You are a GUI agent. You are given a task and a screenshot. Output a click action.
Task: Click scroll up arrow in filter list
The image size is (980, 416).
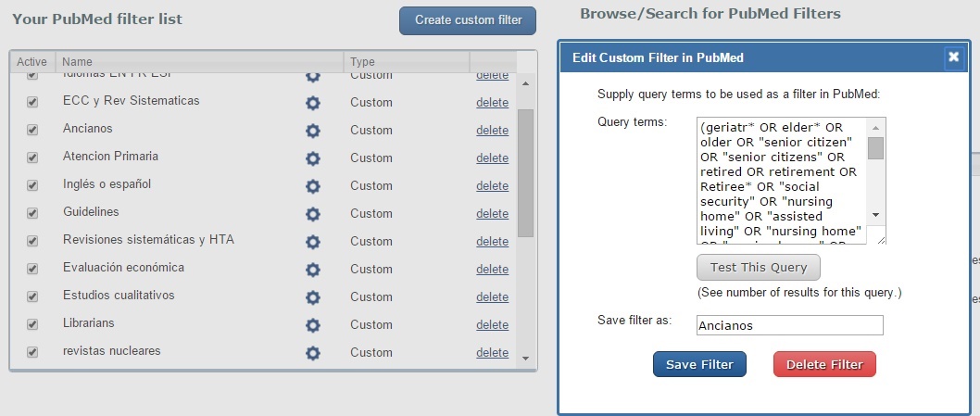[x=525, y=84]
